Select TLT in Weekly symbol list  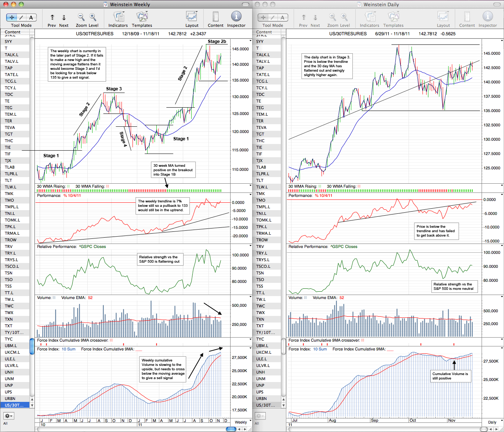15,180
